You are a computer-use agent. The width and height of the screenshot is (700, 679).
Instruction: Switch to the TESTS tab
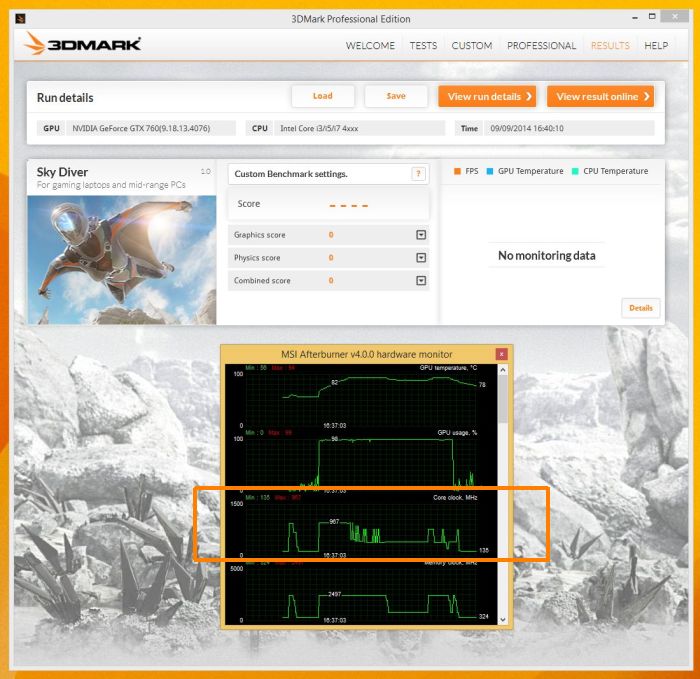423,46
